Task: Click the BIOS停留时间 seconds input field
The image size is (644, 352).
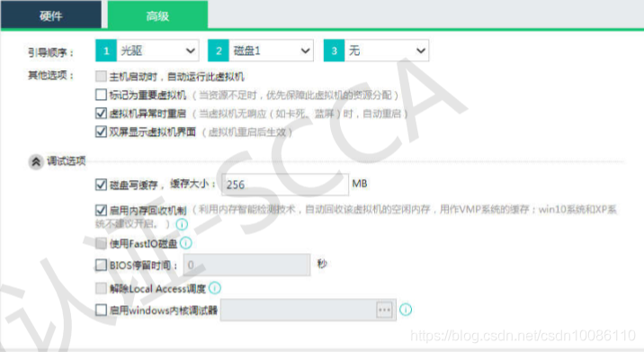Action: (246, 265)
